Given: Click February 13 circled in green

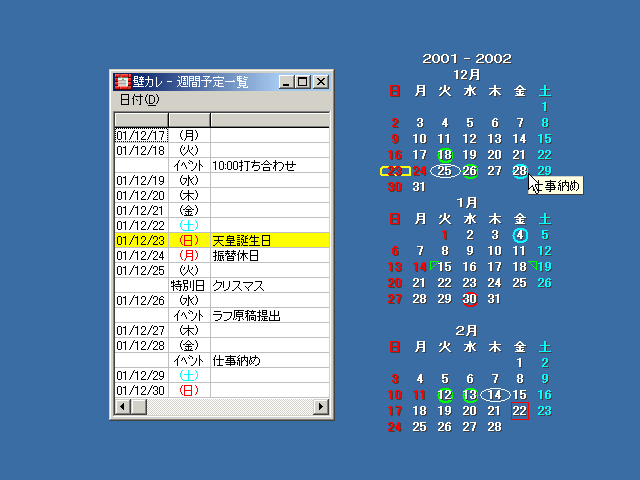Looking at the screenshot, I should tap(470, 395).
